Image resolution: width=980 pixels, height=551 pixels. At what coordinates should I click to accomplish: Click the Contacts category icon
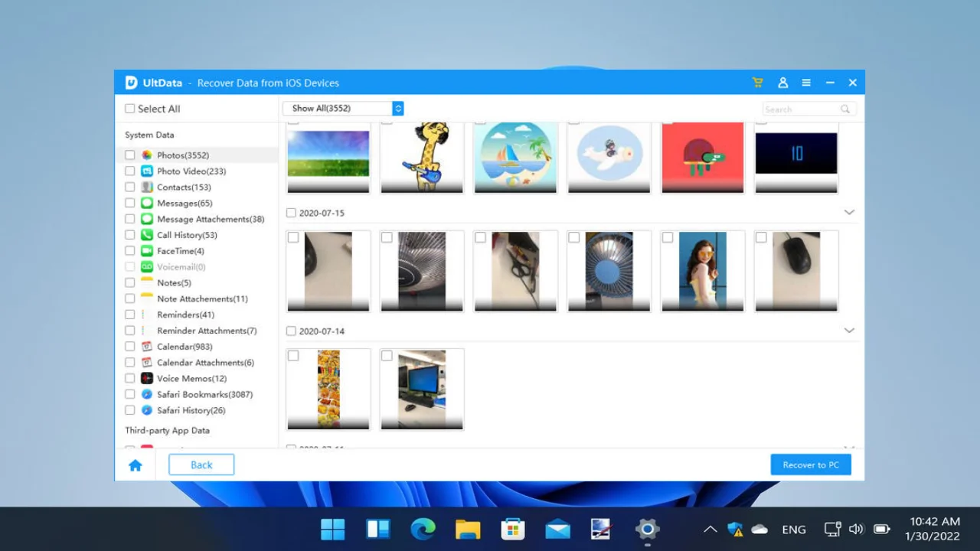click(x=147, y=187)
